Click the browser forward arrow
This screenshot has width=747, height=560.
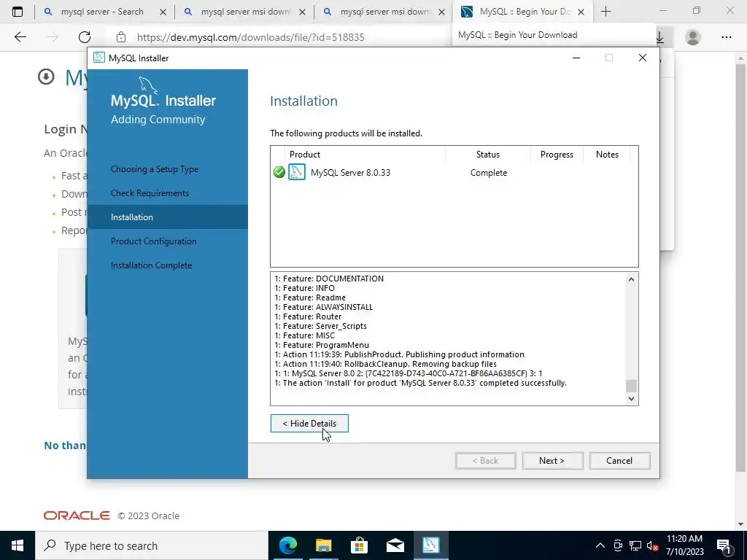click(53, 36)
